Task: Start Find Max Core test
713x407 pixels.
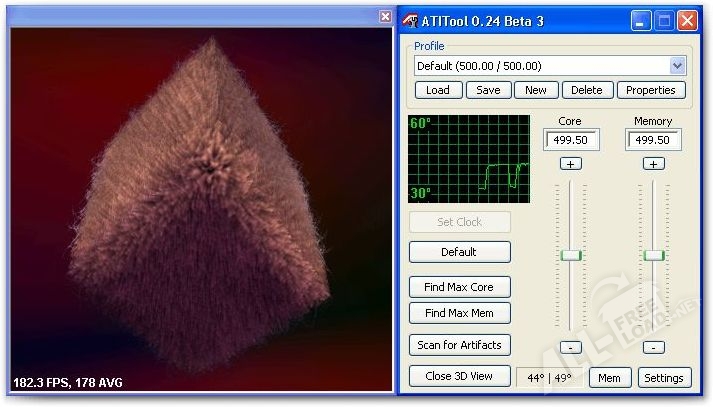Action: [x=459, y=287]
